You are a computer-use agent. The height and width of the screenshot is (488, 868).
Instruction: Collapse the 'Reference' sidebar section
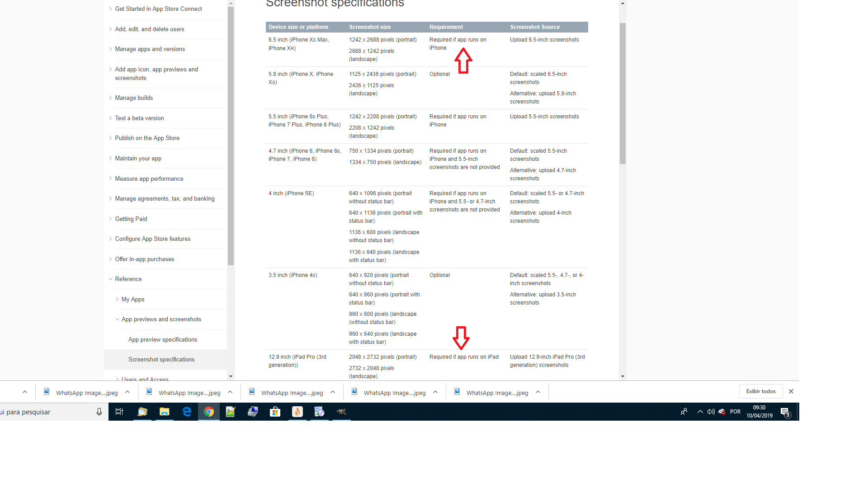point(128,279)
